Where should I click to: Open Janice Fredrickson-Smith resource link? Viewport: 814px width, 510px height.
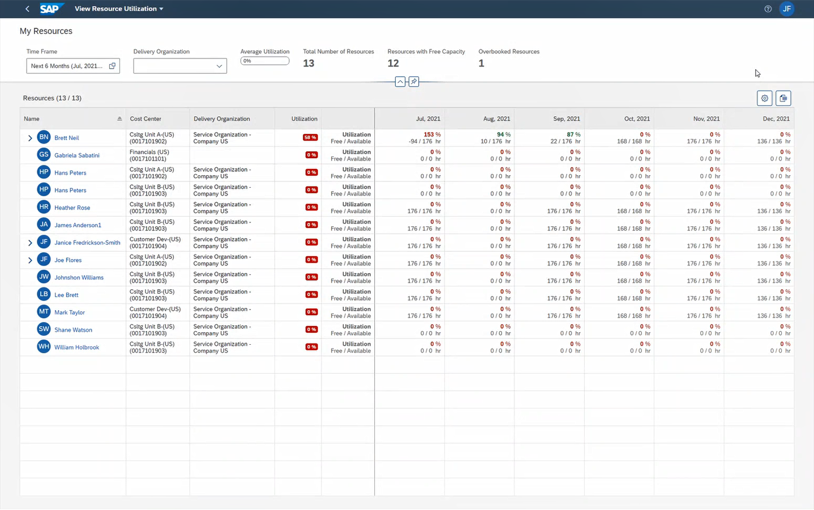tap(87, 243)
